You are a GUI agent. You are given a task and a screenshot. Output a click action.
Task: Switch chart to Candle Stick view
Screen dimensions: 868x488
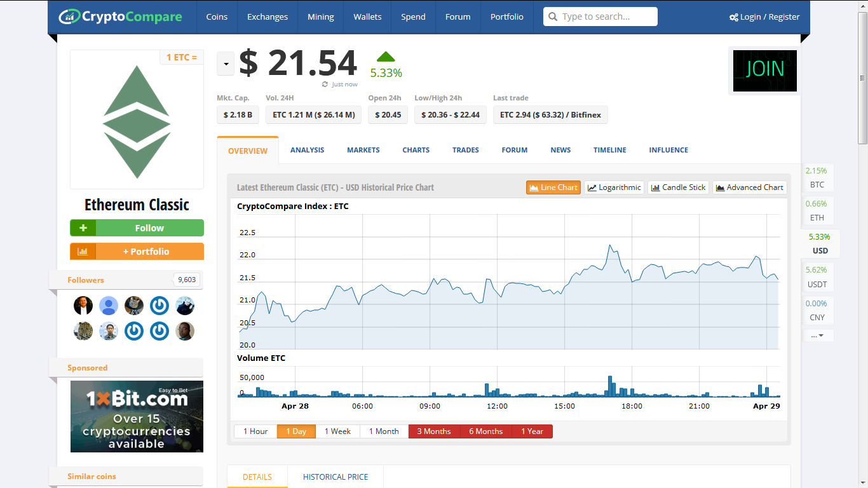[678, 187]
